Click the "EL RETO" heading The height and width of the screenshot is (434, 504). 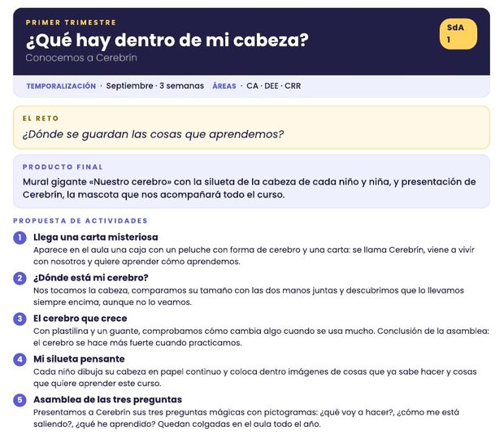click(x=41, y=118)
